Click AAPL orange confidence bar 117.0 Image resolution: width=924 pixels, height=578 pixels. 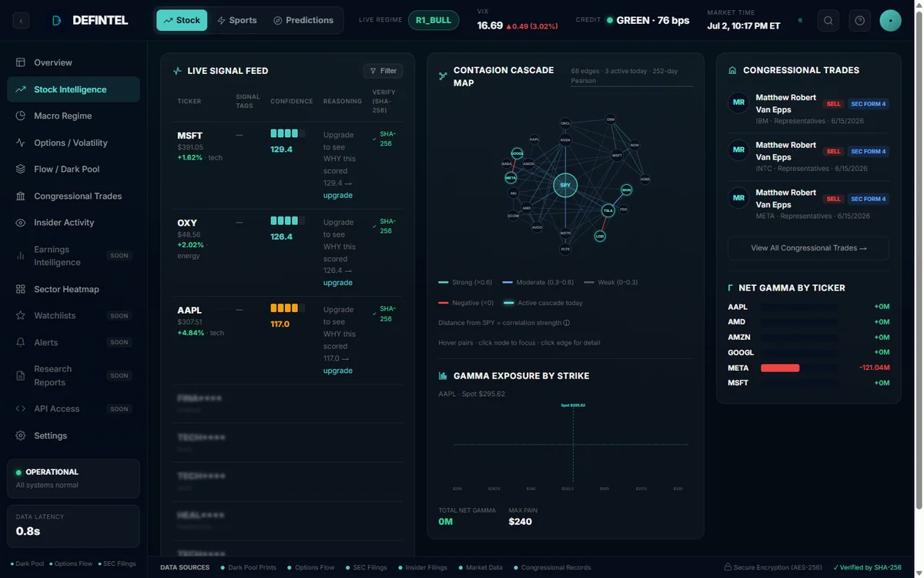(x=287, y=308)
